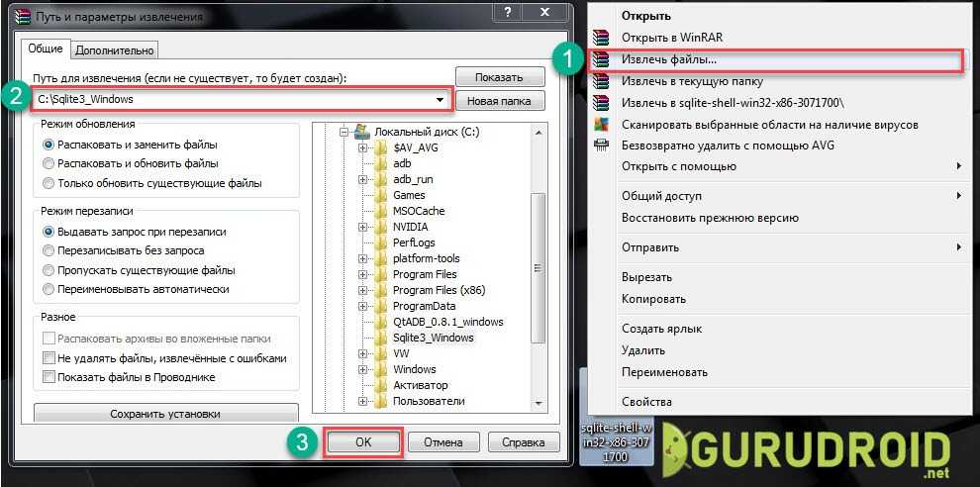
Task: Expand the 'Открыть с помощью' submenu
Action: click(958, 166)
